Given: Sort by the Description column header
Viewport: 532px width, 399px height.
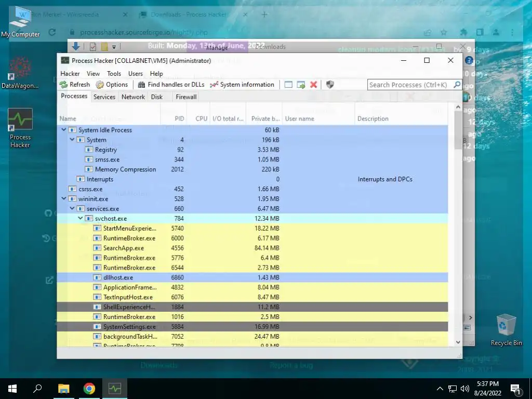Looking at the screenshot, I should pos(402,119).
